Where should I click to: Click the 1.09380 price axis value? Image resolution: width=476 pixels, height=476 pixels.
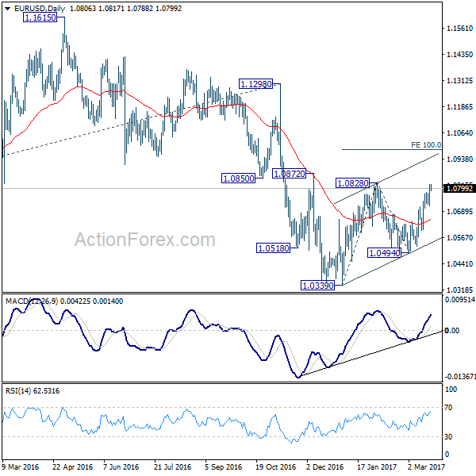tap(459, 159)
